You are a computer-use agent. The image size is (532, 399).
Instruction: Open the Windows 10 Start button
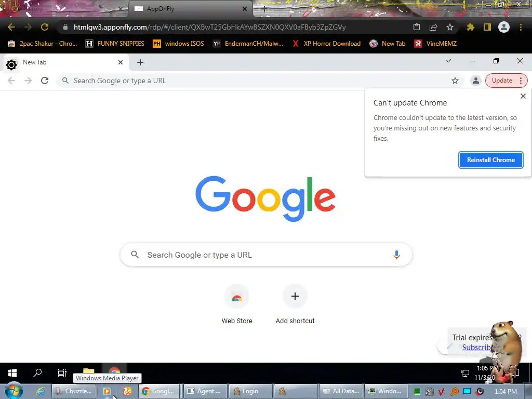pyautogui.click(x=12, y=373)
